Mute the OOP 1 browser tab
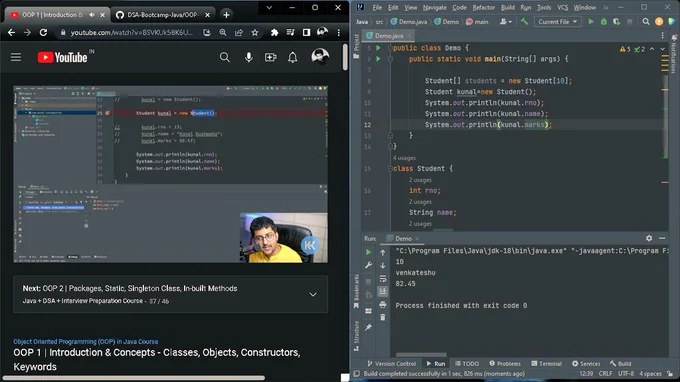Image resolution: width=680 pixels, height=382 pixels. point(92,15)
